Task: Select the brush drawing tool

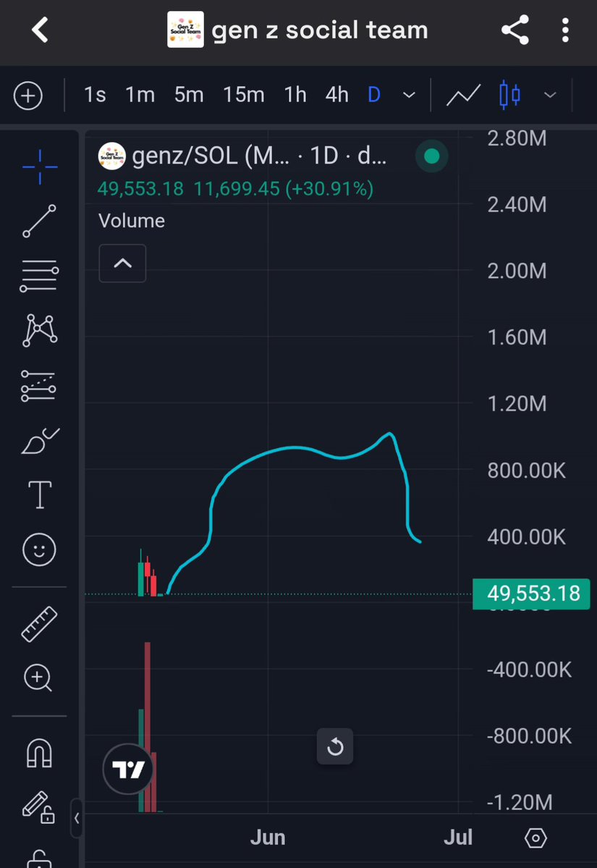Action: point(39,441)
